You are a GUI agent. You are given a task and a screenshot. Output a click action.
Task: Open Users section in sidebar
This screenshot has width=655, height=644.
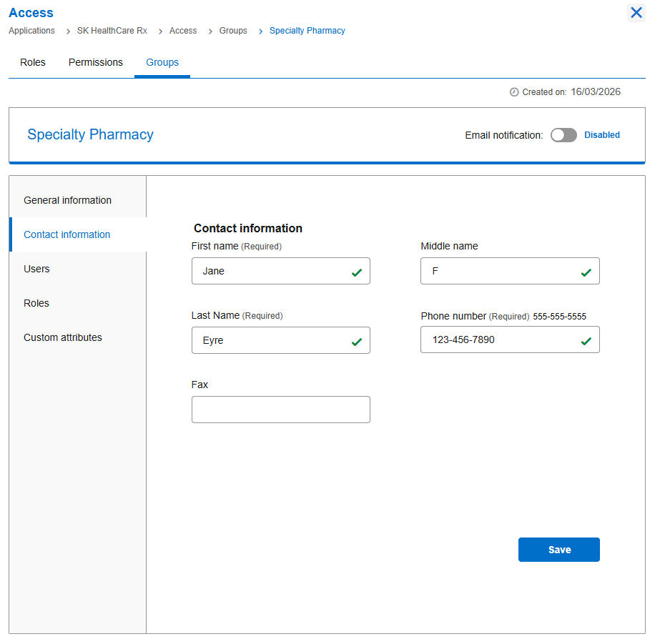pyautogui.click(x=78, y=269)
